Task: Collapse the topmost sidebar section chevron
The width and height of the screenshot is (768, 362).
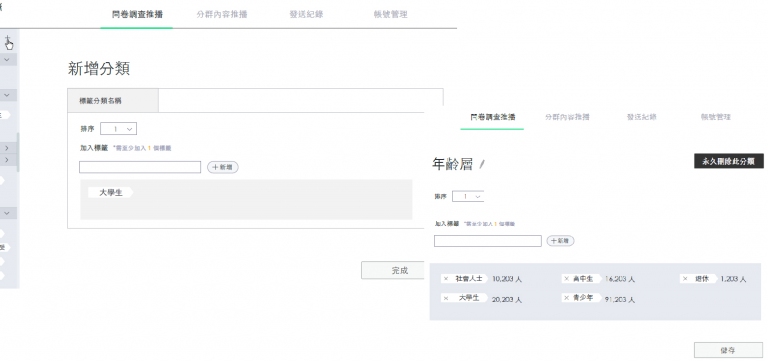Action: pos(7,60)
